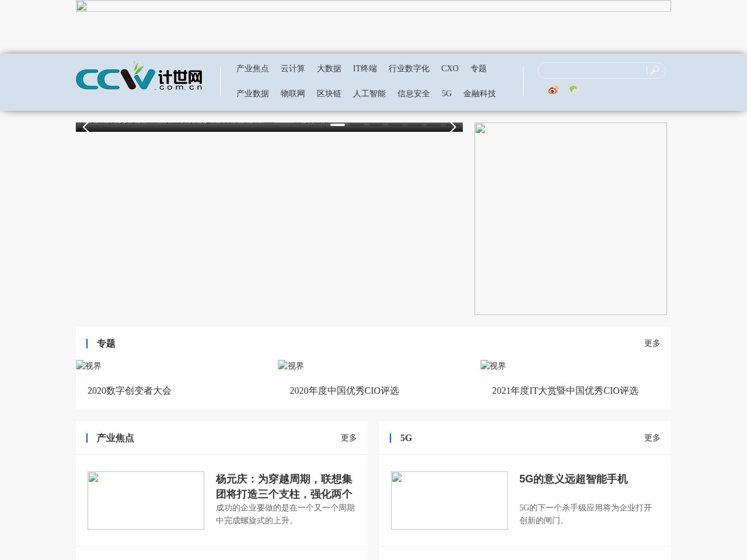Image resolution: width=747 pixels, height=560 pixels.
Task: Advance carousel with the next arrow
Action: click(x=452, y=127)
